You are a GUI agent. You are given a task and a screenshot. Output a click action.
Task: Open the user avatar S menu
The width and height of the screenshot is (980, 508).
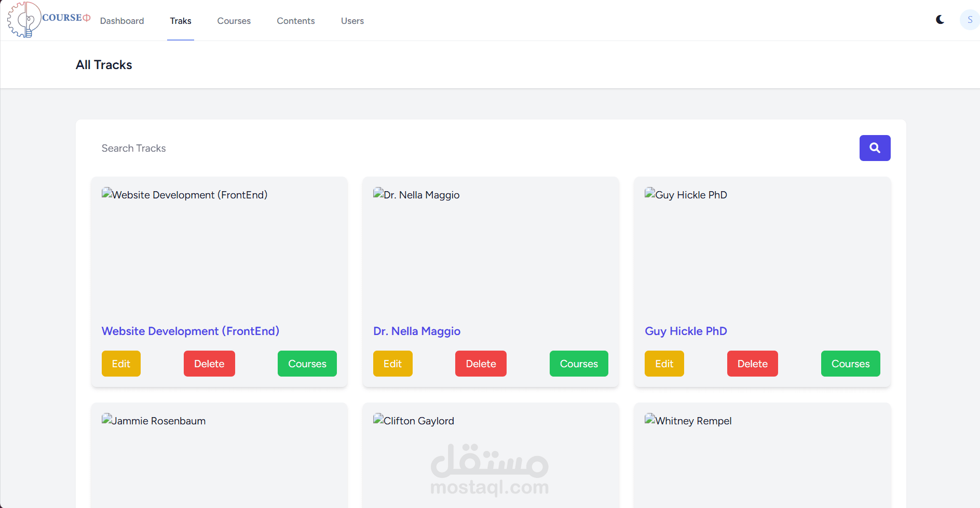click(x=969, y=20)
